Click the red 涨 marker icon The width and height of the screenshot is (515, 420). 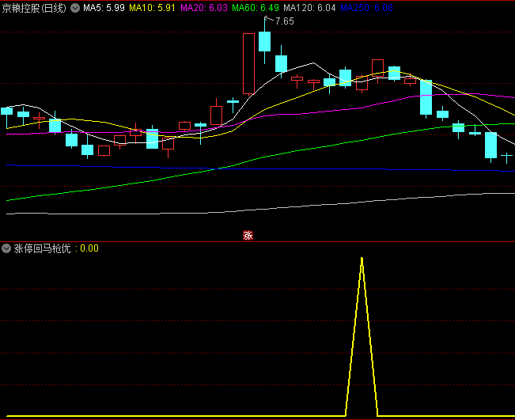point(248,235)
